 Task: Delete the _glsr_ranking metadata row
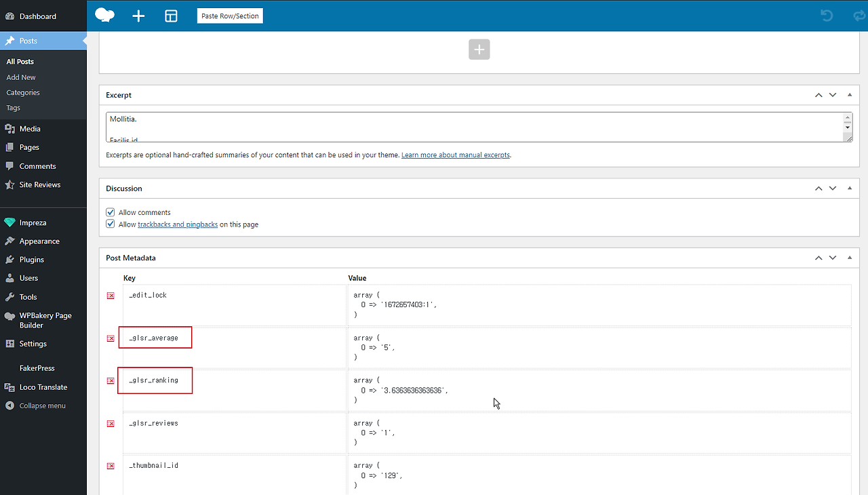pyautogui.click(x=111, y=381)
